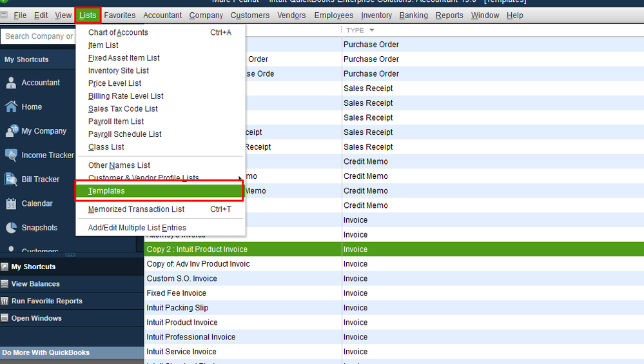Open the Calendar icon shortcut
This screenshot has width=644, height=364.
11,203
